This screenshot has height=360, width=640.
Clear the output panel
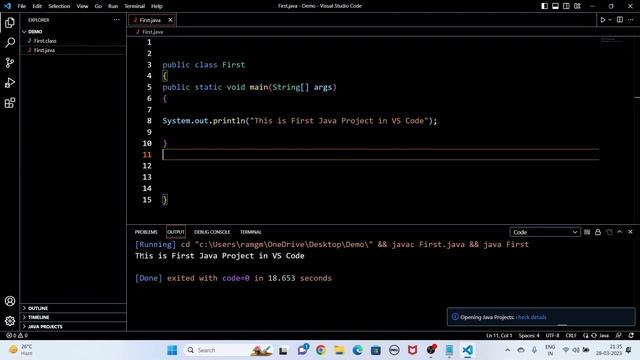coord(587,232)
